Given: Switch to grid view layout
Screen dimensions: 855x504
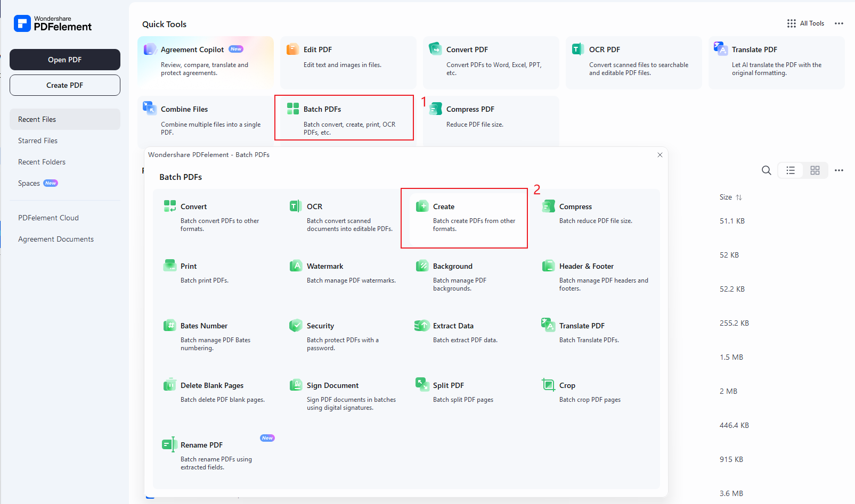Looking at the screenshot, I should (815, 170).
